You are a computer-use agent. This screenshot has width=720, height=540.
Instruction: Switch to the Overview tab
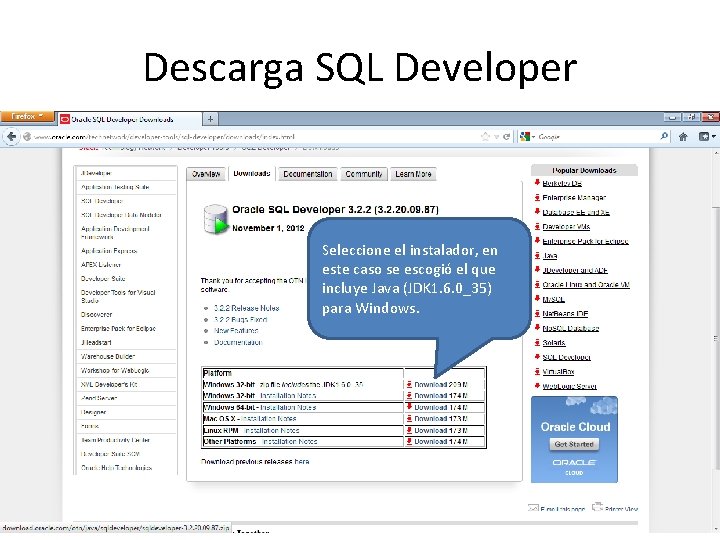206,174
